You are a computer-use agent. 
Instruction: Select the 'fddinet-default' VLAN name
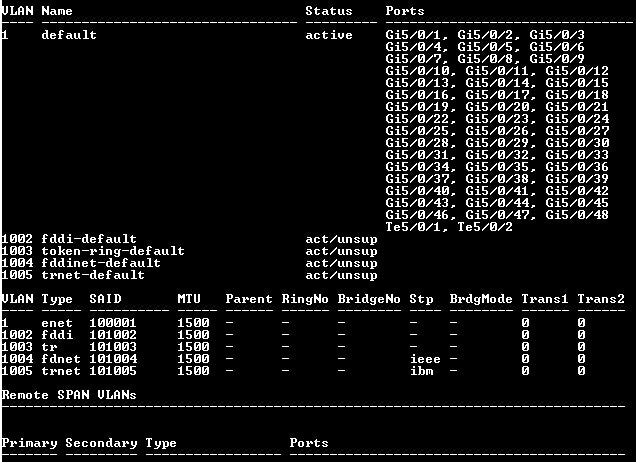pyautogui.click(x=101, y=263)
